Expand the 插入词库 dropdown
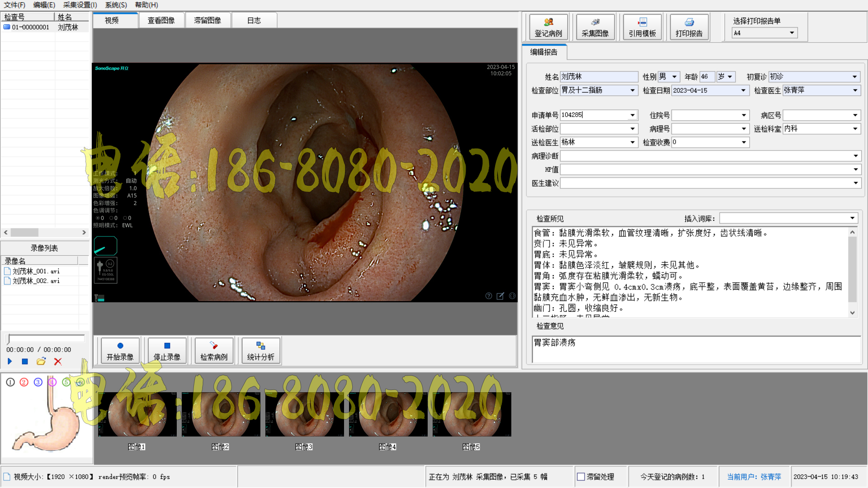 click(852, 218)
